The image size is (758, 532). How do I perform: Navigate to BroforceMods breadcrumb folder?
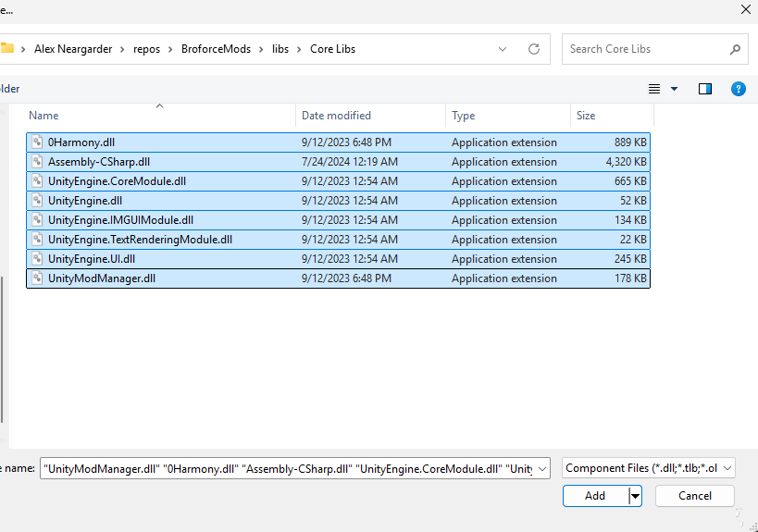coord(216,49)
